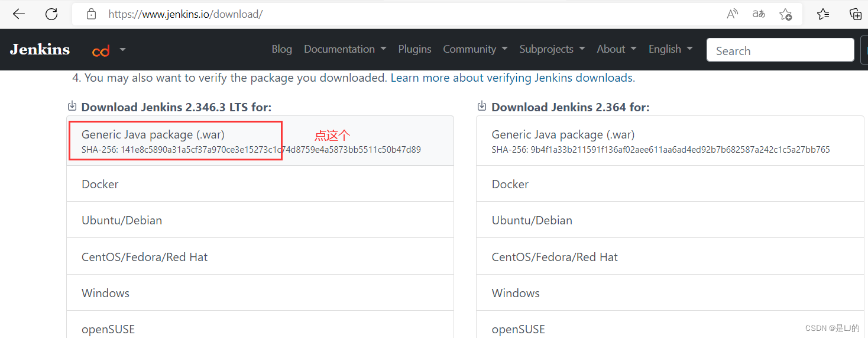The image size is (868, 338).
Task: Select openSUSE under Jenkins 2.364
Action: [x=670, y=325]
